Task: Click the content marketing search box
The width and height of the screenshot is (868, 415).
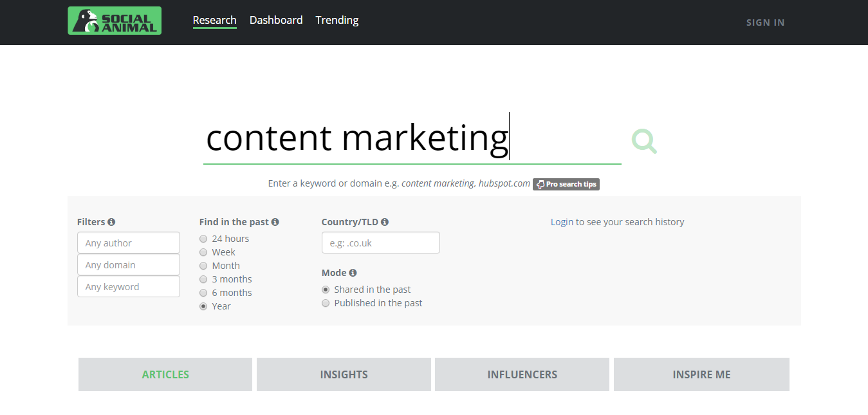Action: coord(412,138)
